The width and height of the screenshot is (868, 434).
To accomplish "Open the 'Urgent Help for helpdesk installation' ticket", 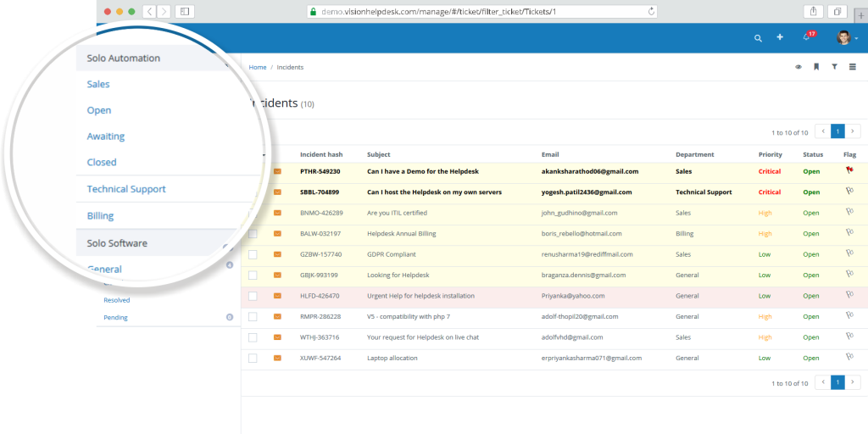I will (420, 296).
